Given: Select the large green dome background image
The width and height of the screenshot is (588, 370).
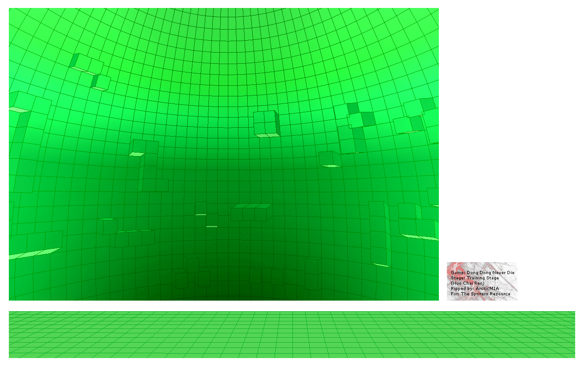Looking at the screenshot, I should tap(224, 154).
